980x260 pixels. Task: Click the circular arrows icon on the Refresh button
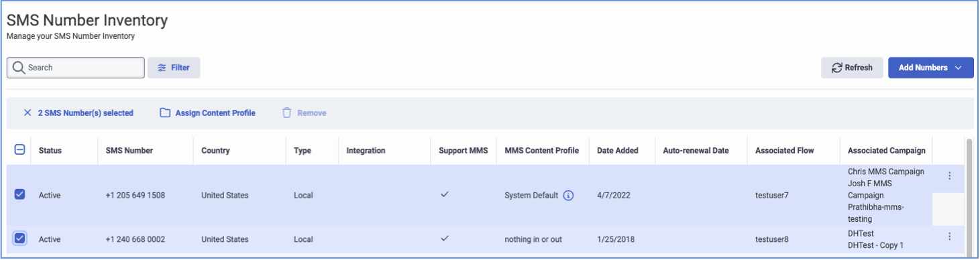click(x=836, y=68)
